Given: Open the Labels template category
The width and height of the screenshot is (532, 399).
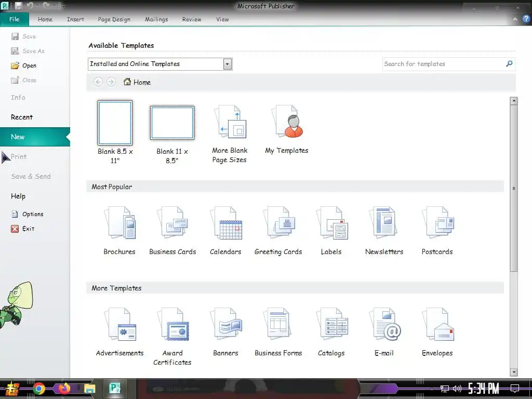Looking at the screenshot, I should pos(331,231).
